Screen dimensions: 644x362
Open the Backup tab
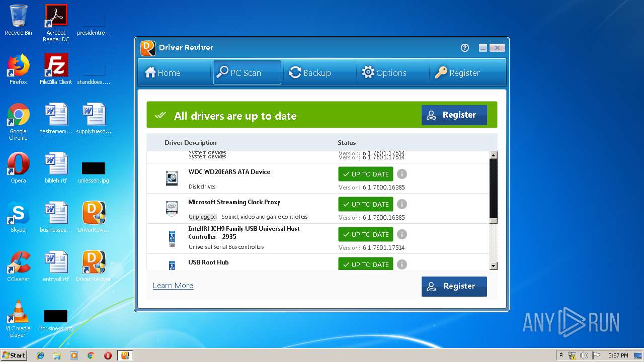(320, 73)
